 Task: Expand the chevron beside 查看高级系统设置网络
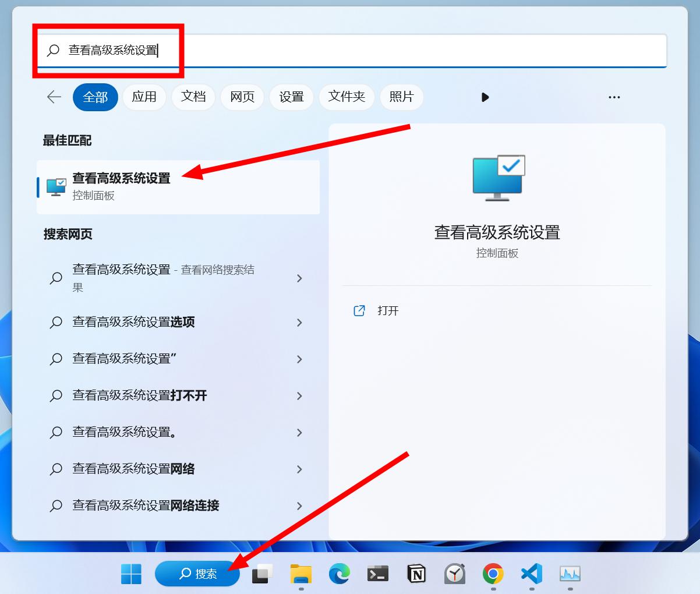300,469
